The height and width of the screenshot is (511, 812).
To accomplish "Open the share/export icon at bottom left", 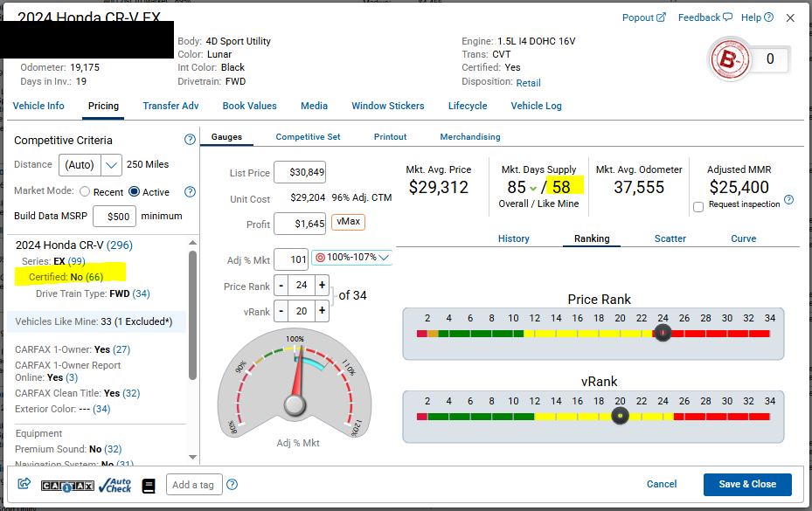I will [x=24, y=484].
